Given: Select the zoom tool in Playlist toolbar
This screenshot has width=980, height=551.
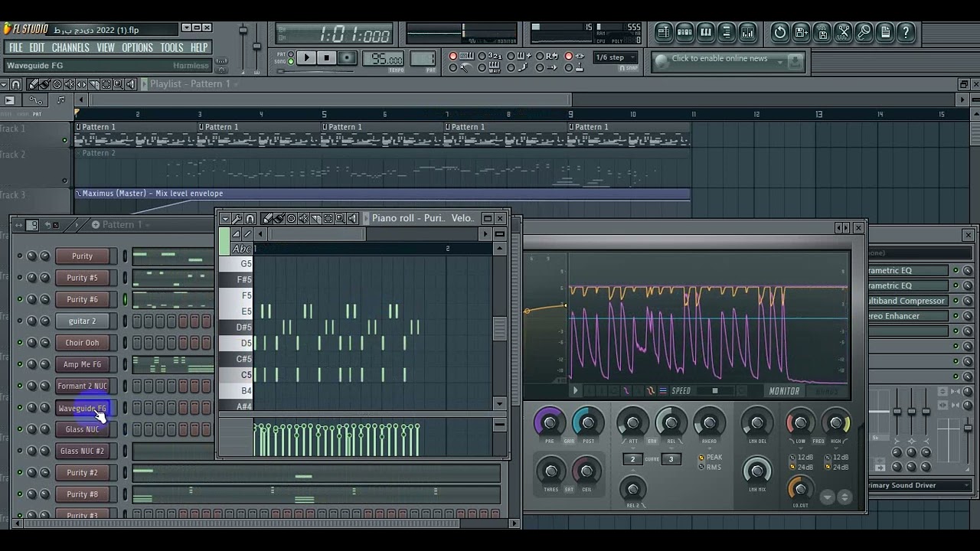Looking at the screenshot, I should 118,84.
